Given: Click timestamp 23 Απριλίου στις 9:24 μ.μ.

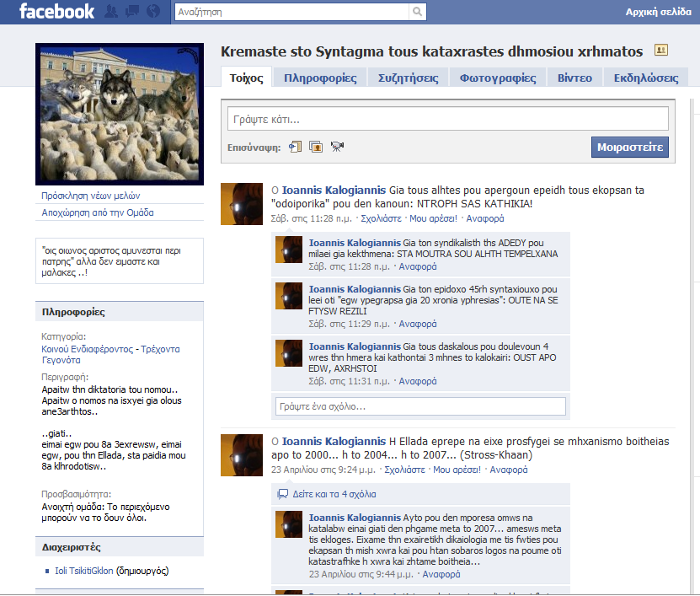Looking at the screenshot, I should point(323,470).
